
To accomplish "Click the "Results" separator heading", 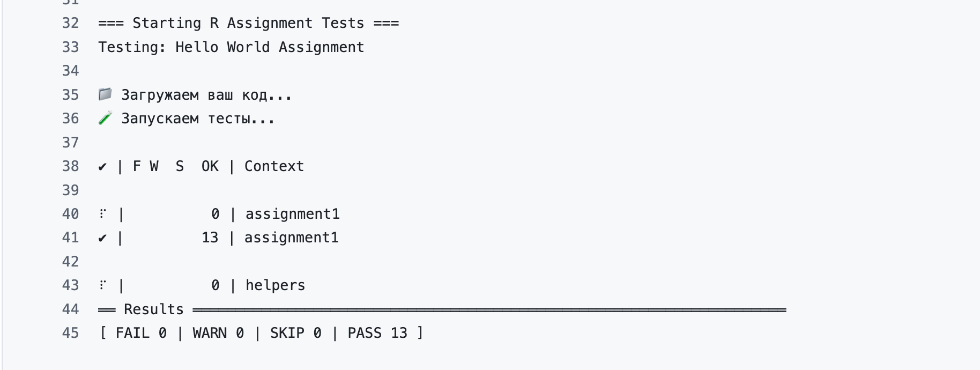I will tap(153, 309).
